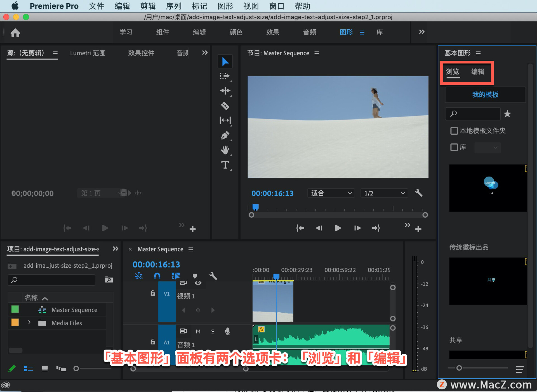Click the insert sequences as nests icon
The height and width of the screenshot is (392, 537).
coord(138,276)
